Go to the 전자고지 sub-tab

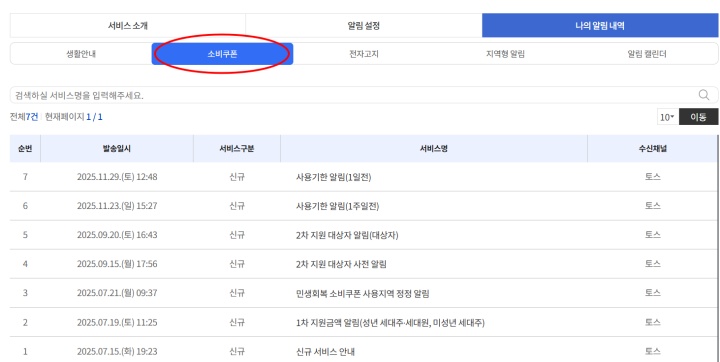click(364, 54)
